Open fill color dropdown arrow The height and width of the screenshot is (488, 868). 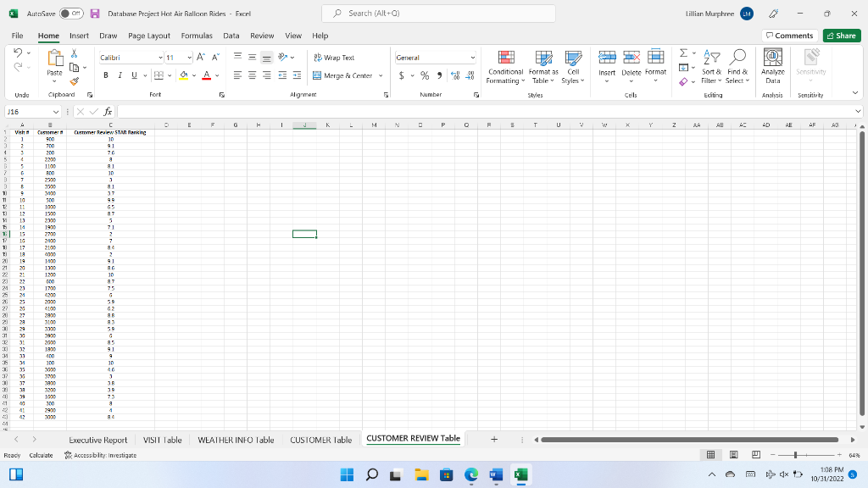tap(194, 75)
